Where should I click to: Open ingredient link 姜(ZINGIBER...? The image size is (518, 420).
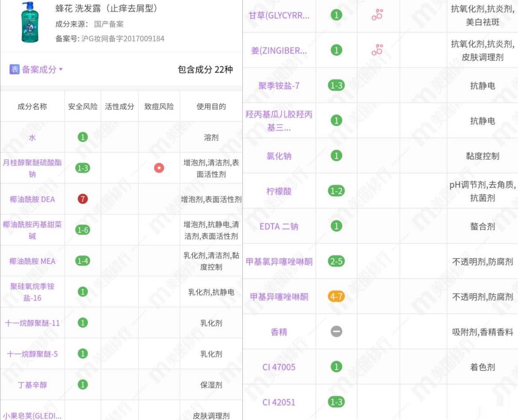[279, 51]
